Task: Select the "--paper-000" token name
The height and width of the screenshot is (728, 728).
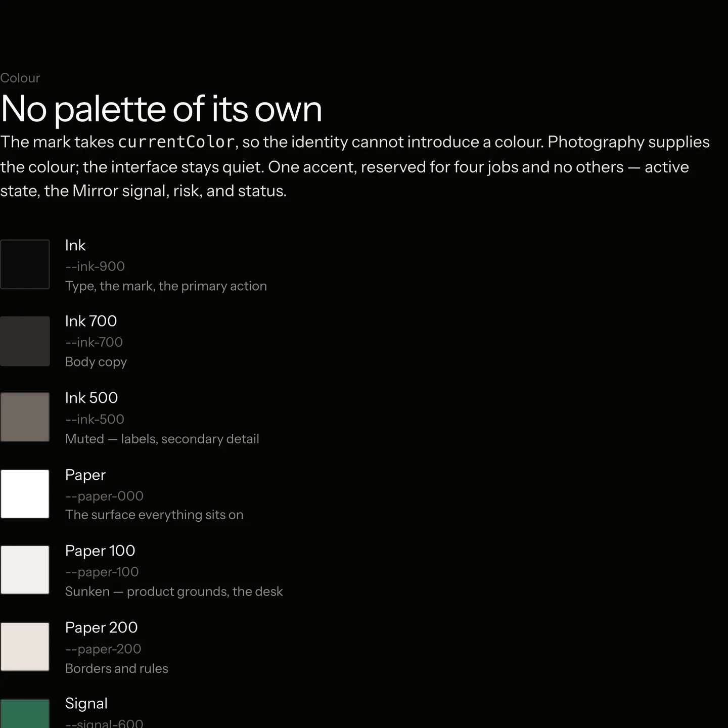Action: click(104, 496)
